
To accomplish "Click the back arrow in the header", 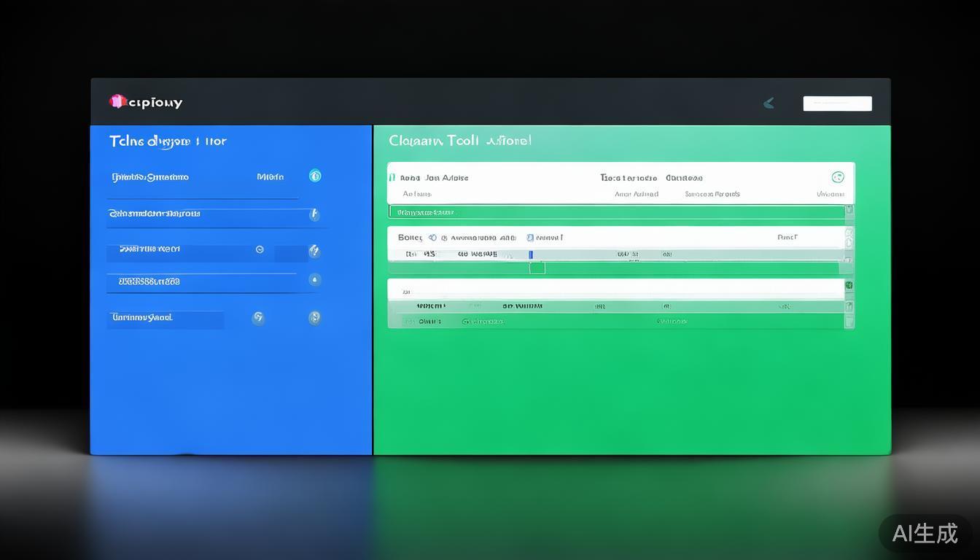I will coord(769,104).
